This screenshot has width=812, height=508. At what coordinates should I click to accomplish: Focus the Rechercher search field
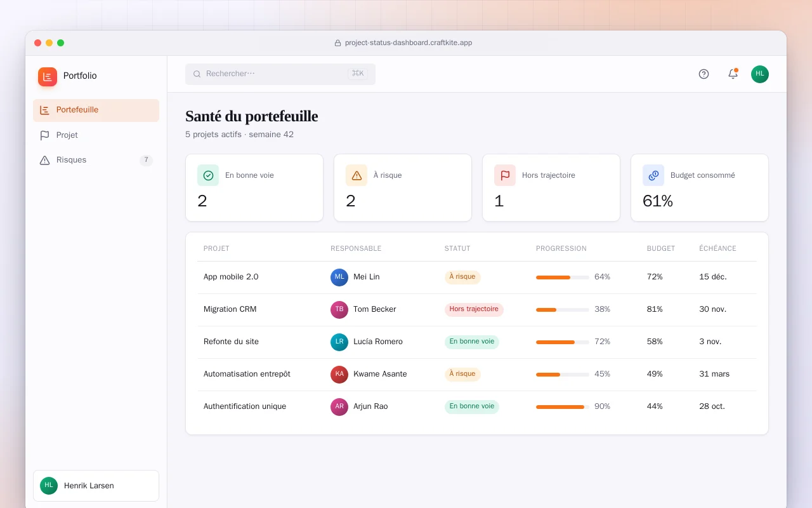[x=280, y=74]
